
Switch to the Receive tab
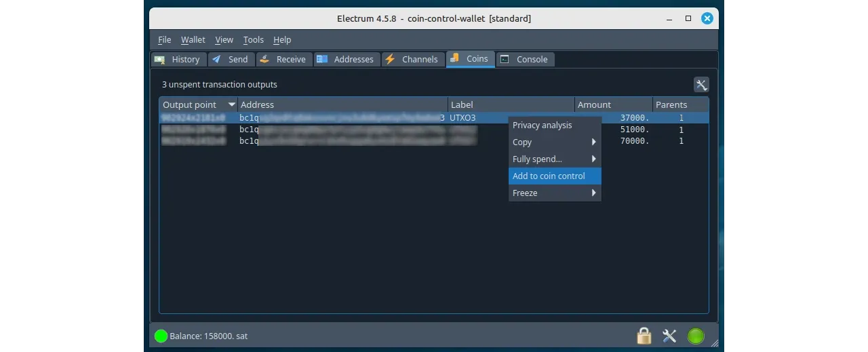click(284, 59)
